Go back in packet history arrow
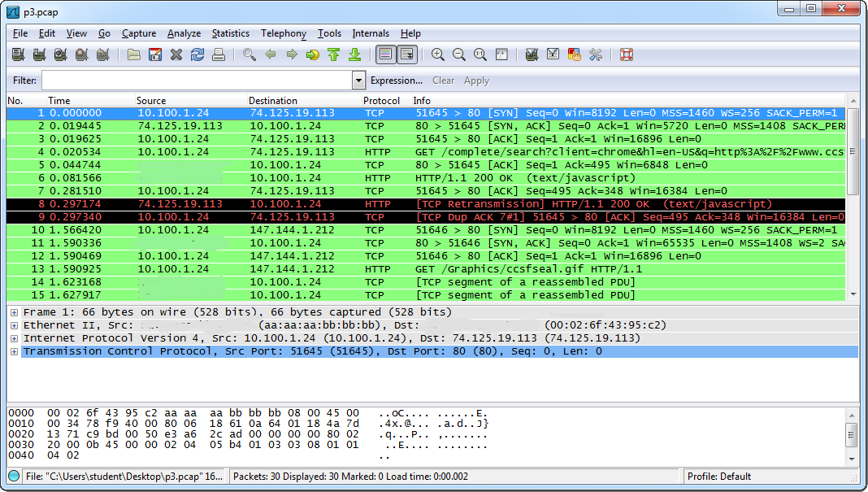Viewport: 868px width, 492px height. (x=270, y=54)
